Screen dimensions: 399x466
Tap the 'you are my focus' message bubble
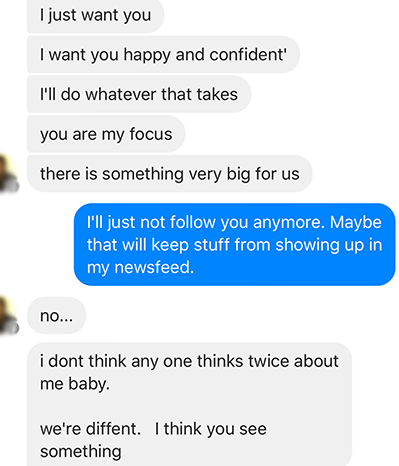pyautogui.click(x=106, y=134)
